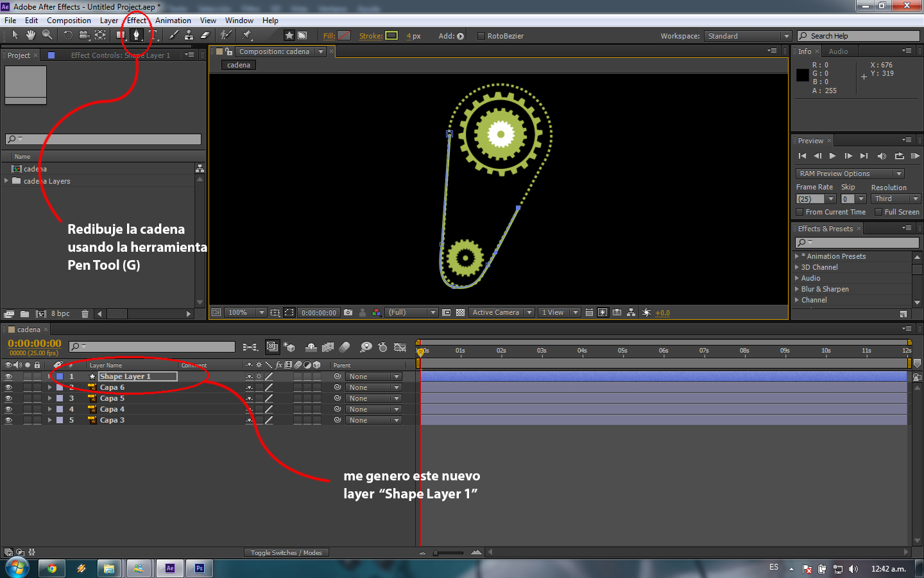
Task: Click the Stroke color swatch
Action: (x=391, y=35)
